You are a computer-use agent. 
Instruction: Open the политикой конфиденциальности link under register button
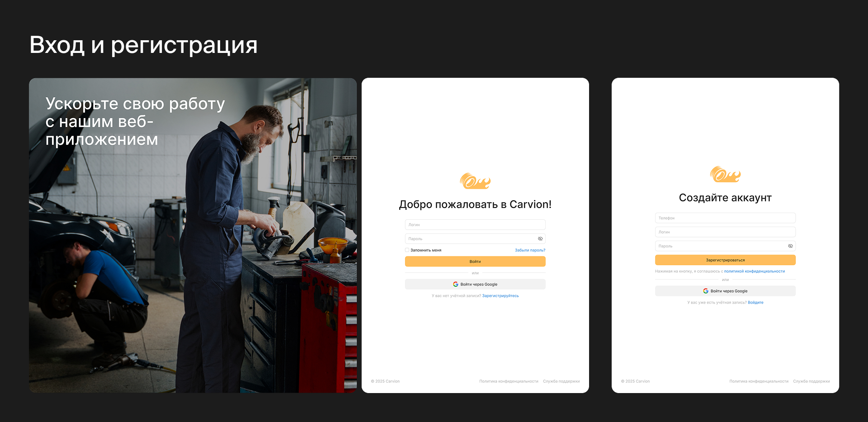tap(755, 271)
